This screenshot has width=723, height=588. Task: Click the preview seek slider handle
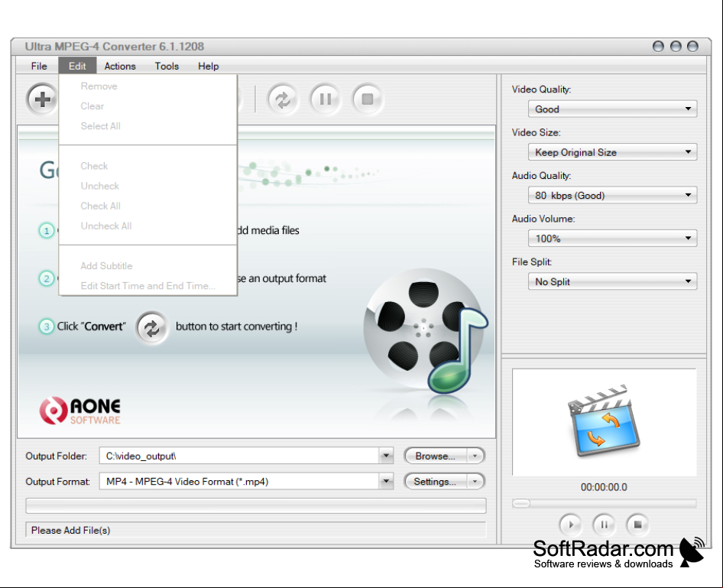521,503
